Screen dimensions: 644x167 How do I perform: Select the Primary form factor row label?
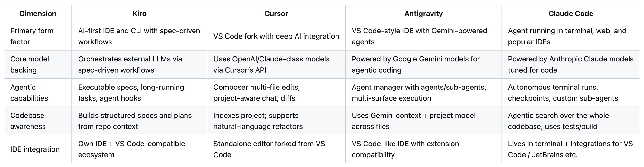[38, 36]
